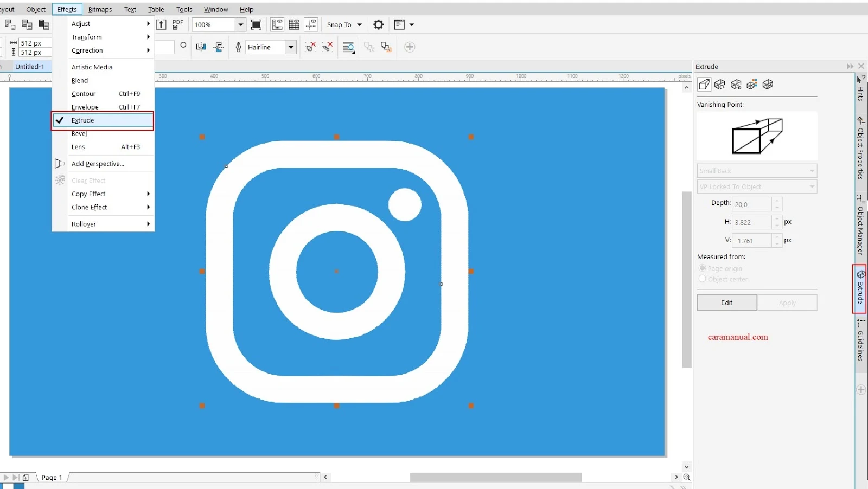
Task: Open the Object menu
Action: (36, 9)
